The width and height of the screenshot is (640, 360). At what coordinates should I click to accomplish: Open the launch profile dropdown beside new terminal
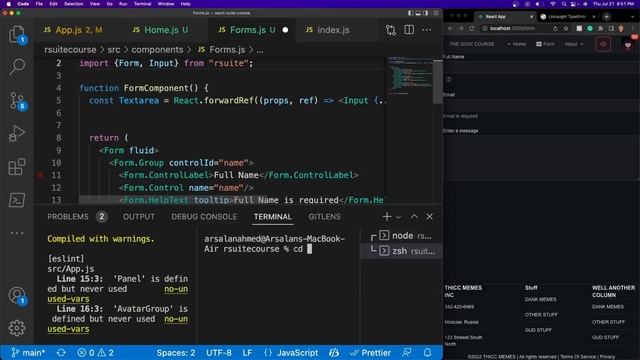pyautogui.click(x=398, y=217)
